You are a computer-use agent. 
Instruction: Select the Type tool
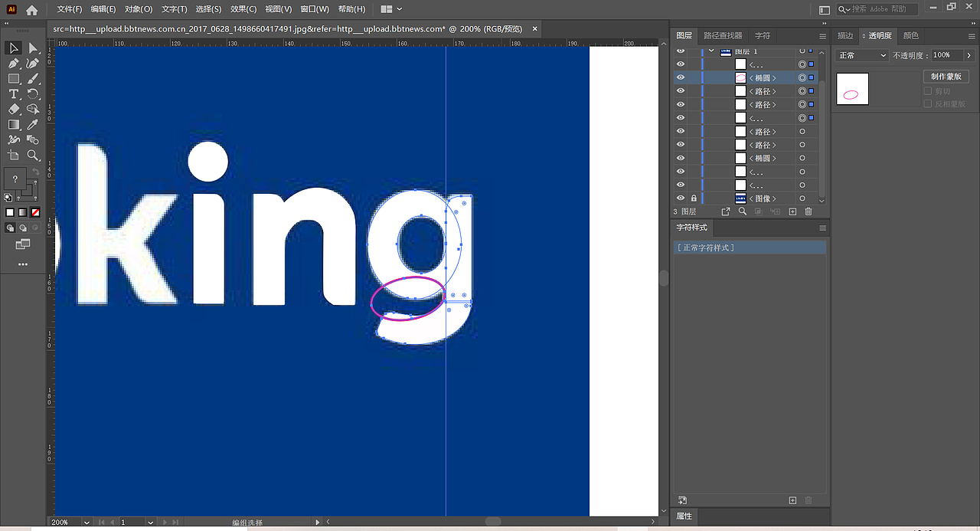coord(14,94)
